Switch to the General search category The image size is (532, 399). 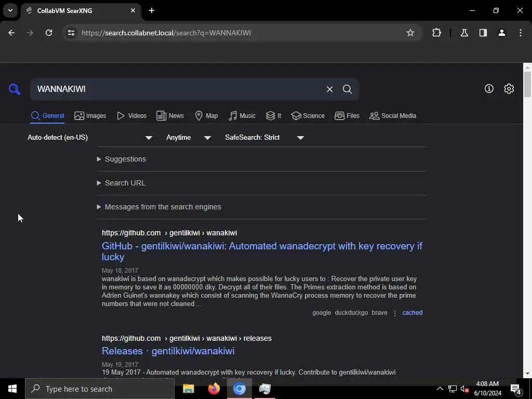pos(47,116)
